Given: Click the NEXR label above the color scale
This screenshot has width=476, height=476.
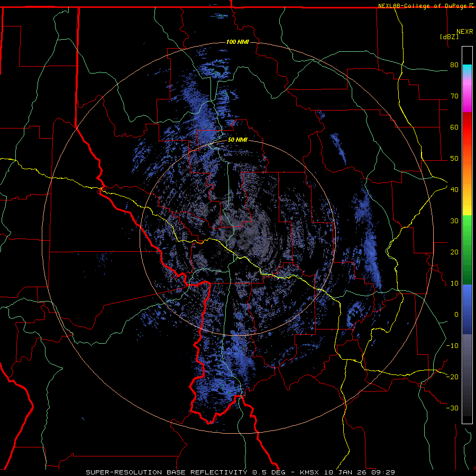Looking at the screenshot, I should pos(465,32).
